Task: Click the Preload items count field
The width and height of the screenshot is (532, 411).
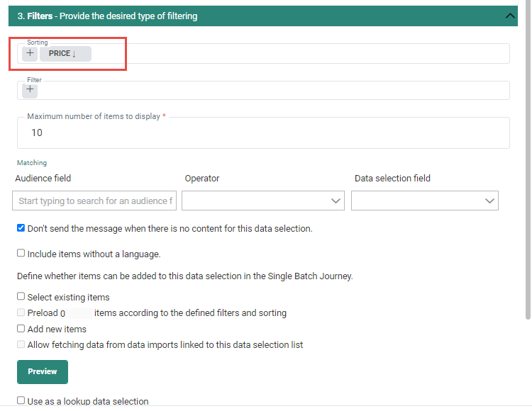Action: point(77,313)
